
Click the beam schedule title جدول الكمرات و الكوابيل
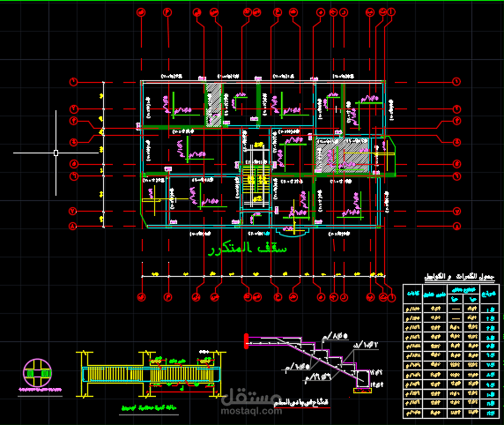point(459,276)
